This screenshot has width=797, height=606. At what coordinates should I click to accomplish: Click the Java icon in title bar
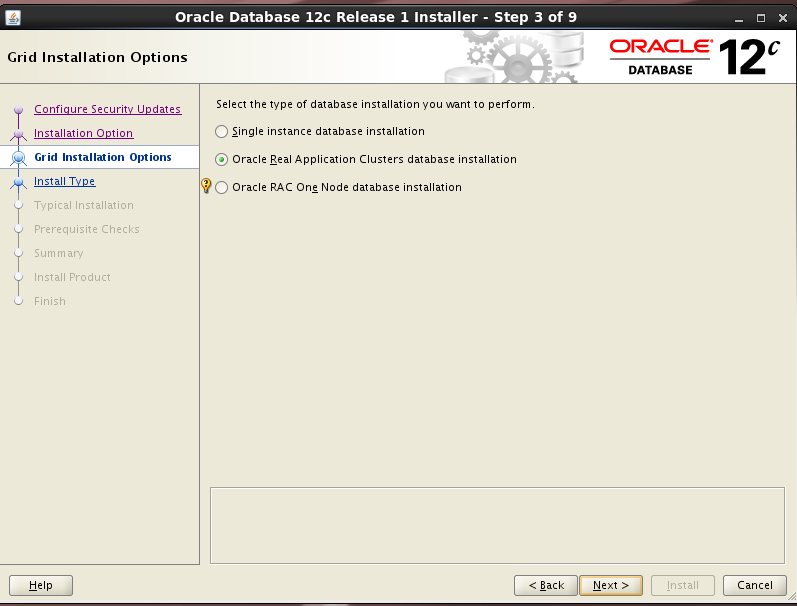point(13,17)
